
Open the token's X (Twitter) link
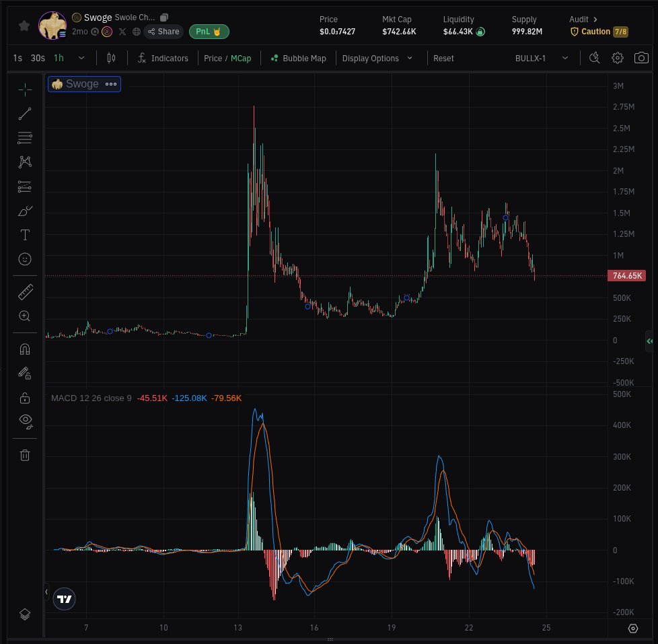click(122, 32)
